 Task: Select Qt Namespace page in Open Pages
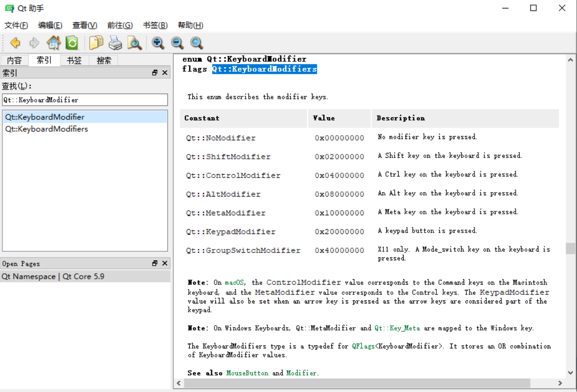[85, 277]
